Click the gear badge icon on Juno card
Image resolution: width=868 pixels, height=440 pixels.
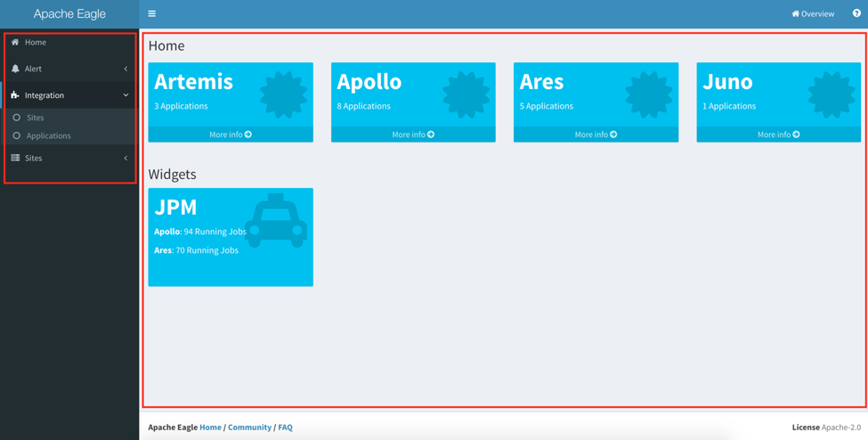[831, 94]
